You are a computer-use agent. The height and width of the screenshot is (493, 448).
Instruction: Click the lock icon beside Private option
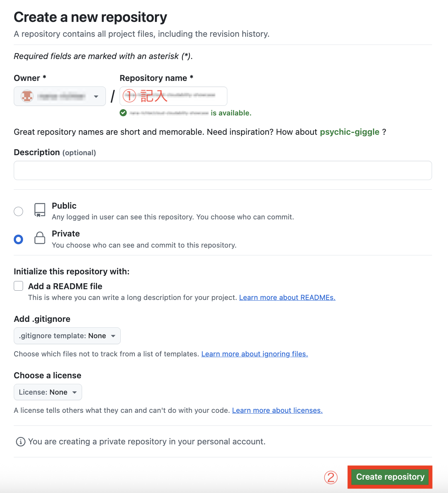(x=39, y=238)
